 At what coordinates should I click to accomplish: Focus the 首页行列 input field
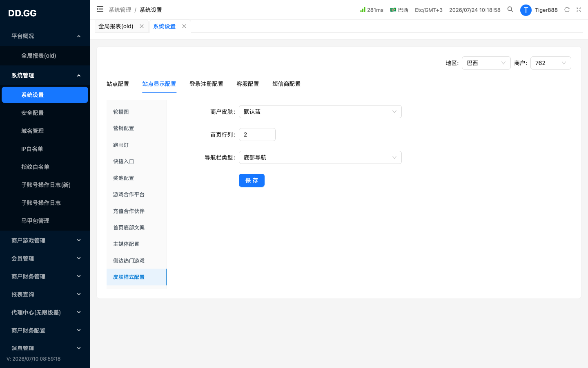257,135
